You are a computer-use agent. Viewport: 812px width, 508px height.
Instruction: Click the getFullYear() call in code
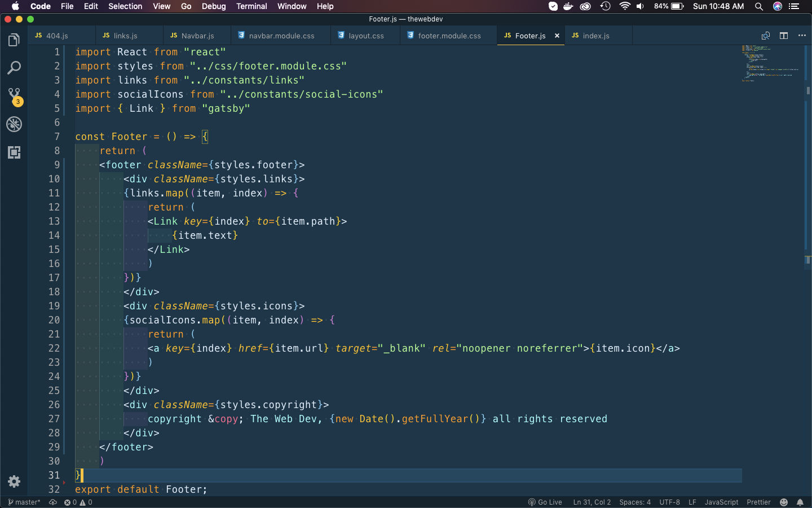440,419
